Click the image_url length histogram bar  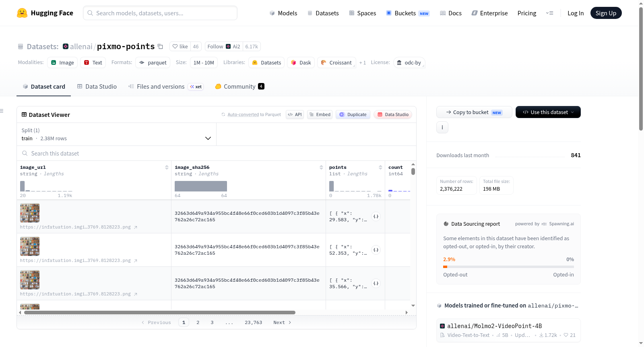pos(23,186)
